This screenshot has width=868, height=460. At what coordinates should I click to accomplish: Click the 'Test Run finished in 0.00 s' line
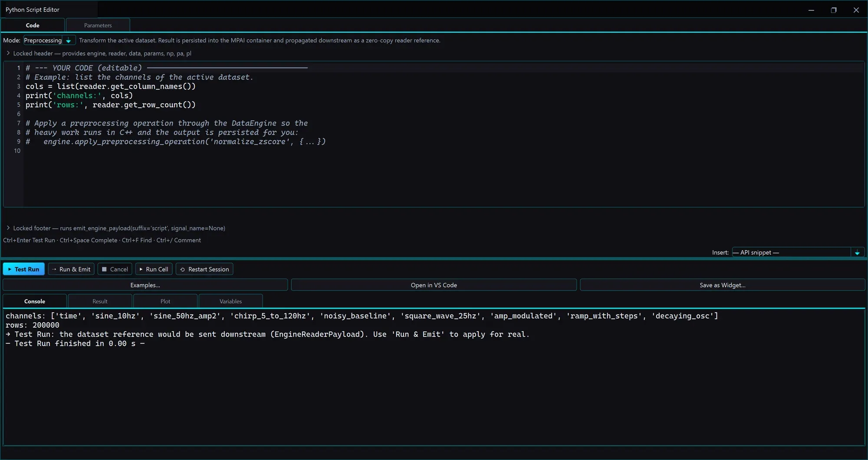(75, 343)
